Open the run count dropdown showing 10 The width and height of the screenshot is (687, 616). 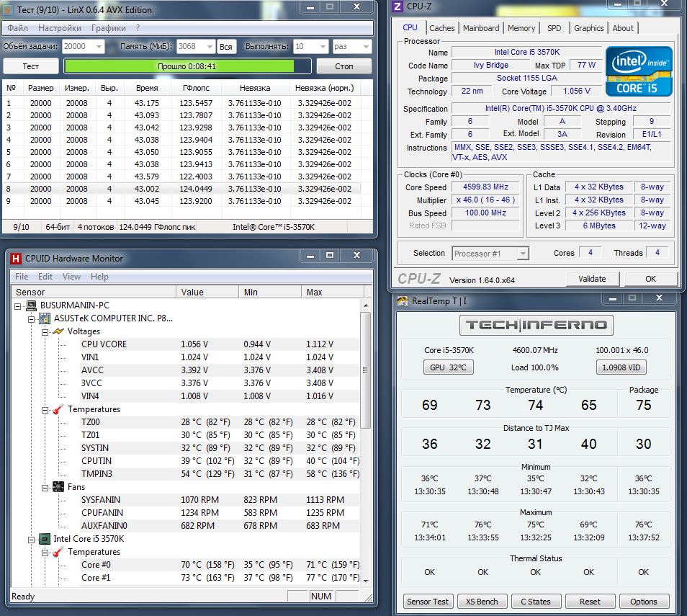click(323, 47)
